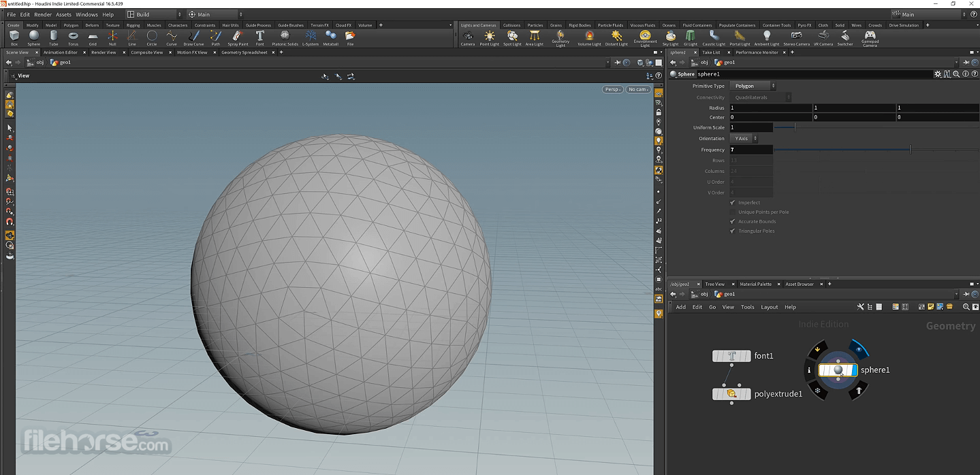Add a VR Camera from the shelf
Viewport: 980px width, 475px height.
823,38
